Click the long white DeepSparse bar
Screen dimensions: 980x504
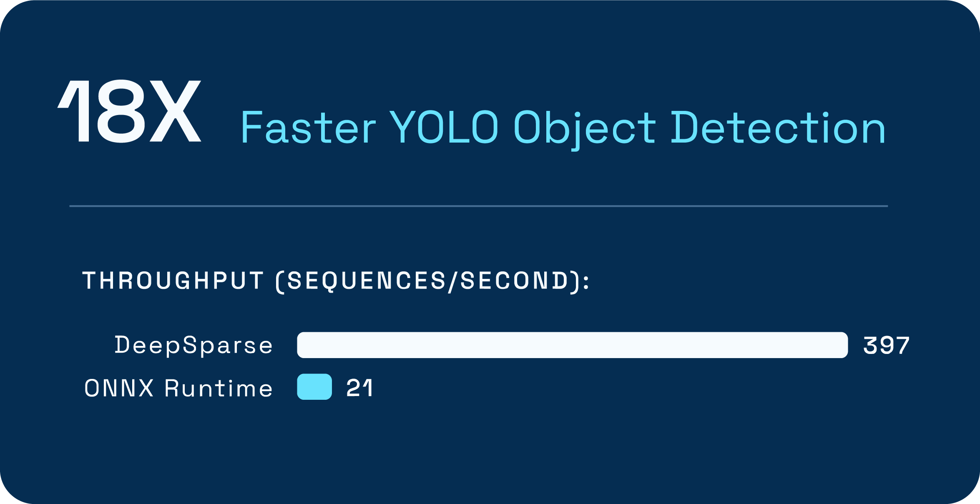click(572, 345)
